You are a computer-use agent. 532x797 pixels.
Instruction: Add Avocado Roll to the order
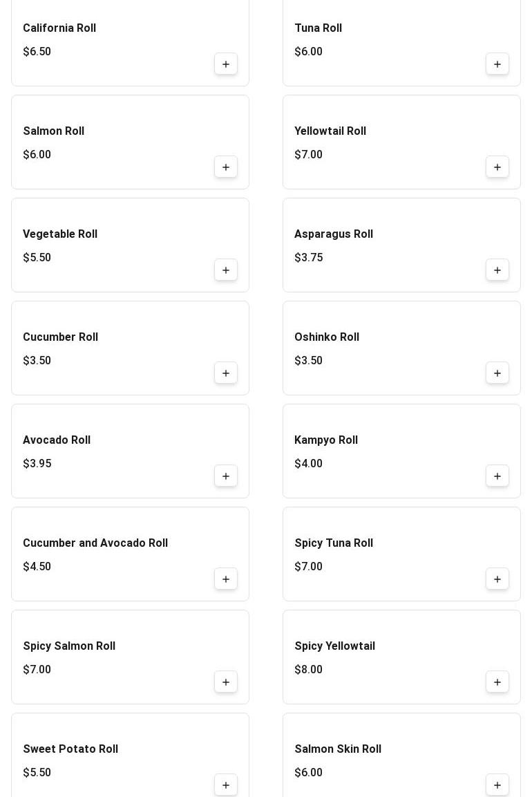(226, 476)
